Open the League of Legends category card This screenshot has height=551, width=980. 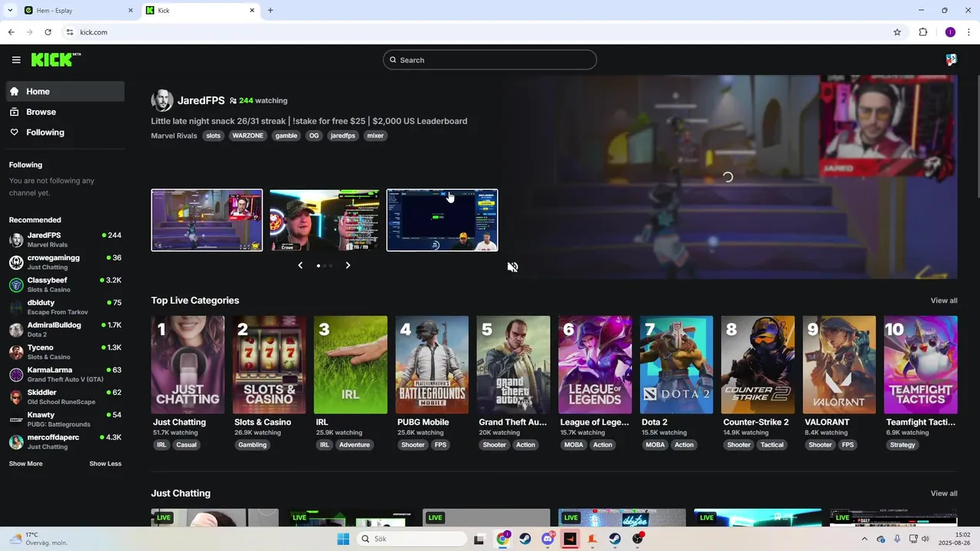595,365
